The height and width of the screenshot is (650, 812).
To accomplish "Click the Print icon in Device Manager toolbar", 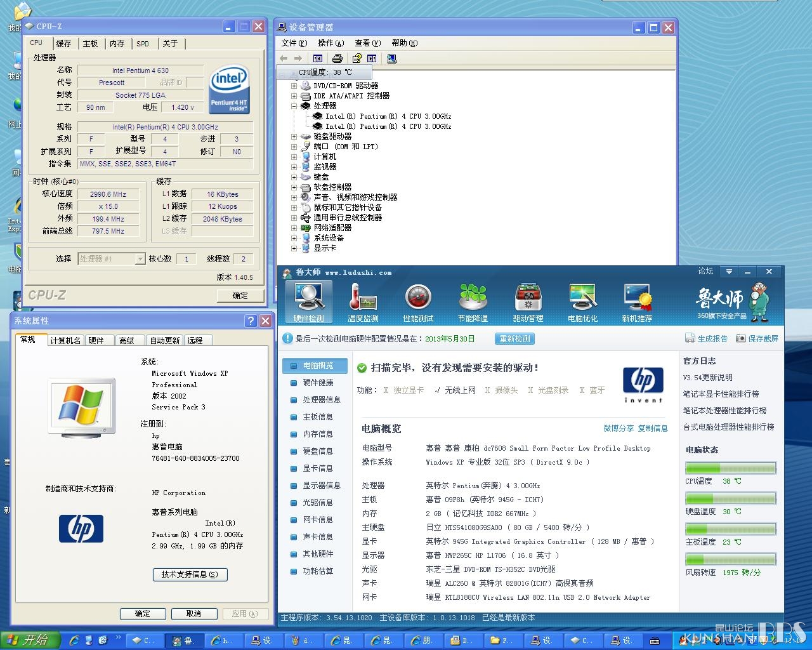I will (337, 58).
